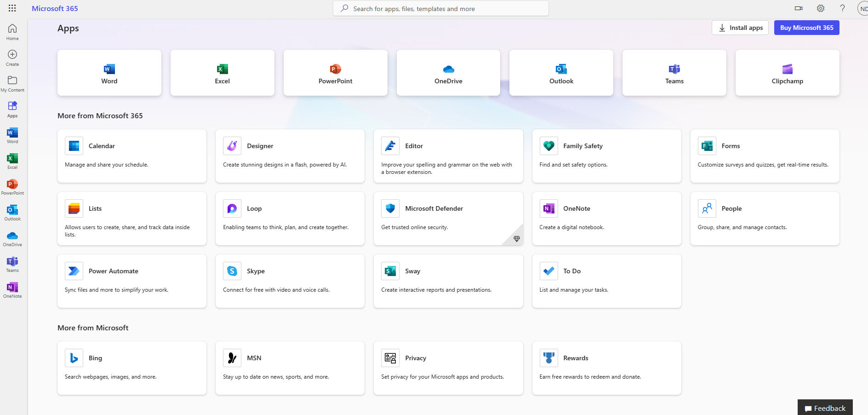
Task: Go to Home in the sidebar
Action: (12, 32)
